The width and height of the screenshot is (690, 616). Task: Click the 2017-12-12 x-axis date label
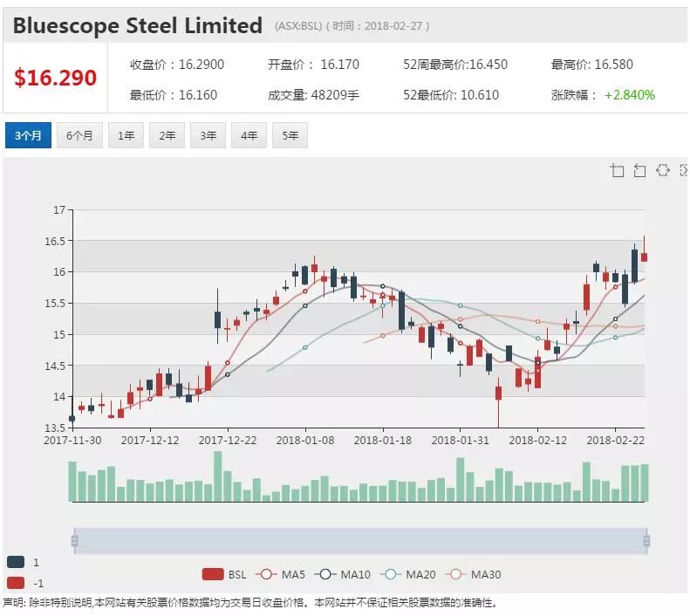click(150, 441)
